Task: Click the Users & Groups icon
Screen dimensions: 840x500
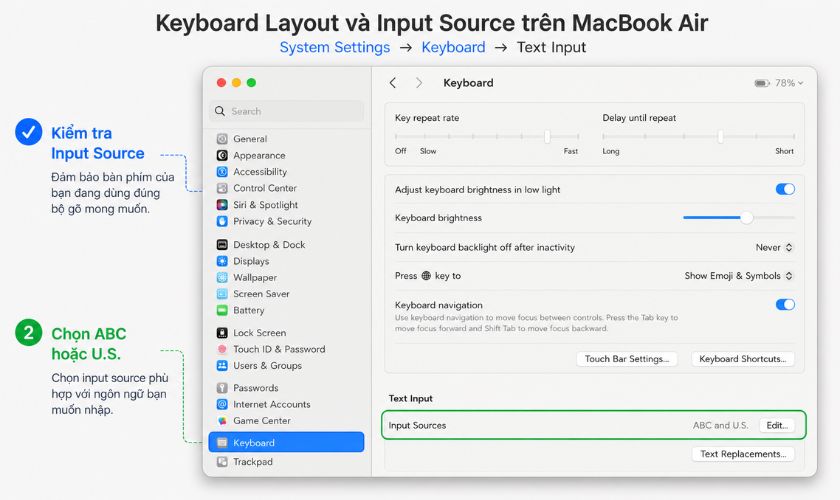Action: coord(222,365)
